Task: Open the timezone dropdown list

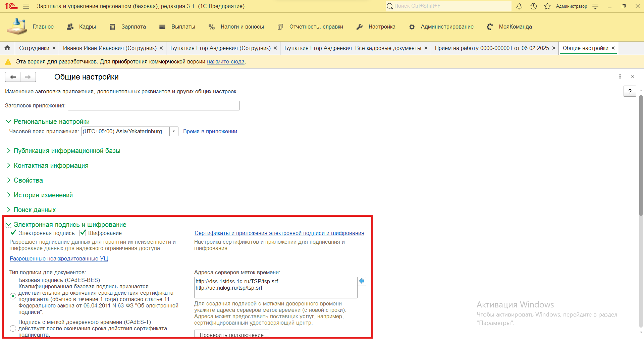Action: (174, 132)
